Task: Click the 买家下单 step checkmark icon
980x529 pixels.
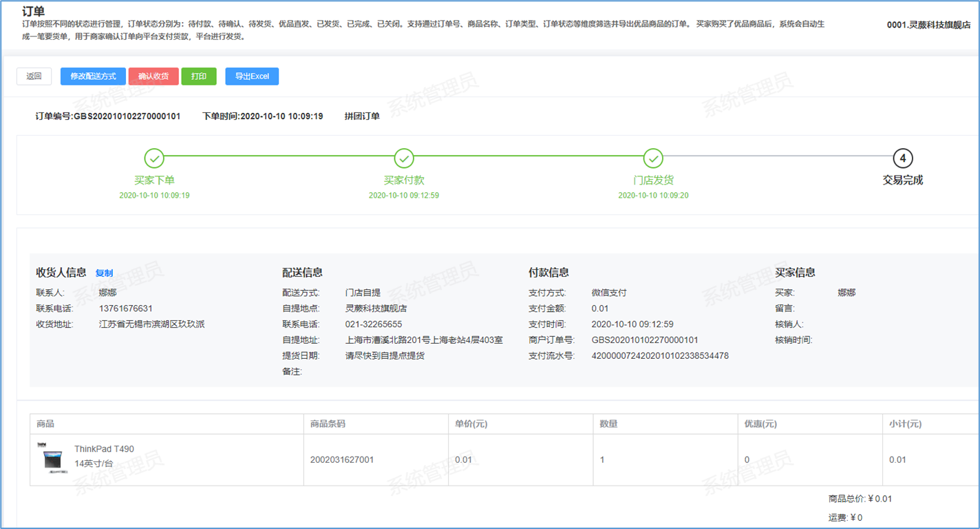Action: point(155,159)
